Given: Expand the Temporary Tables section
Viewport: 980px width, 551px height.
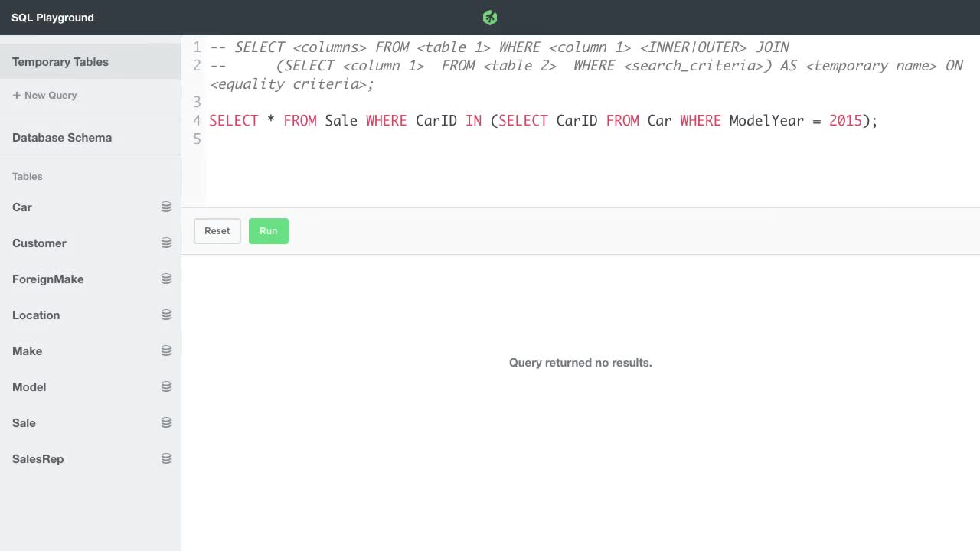Looking at the screenshot, I should coord(60,61).
